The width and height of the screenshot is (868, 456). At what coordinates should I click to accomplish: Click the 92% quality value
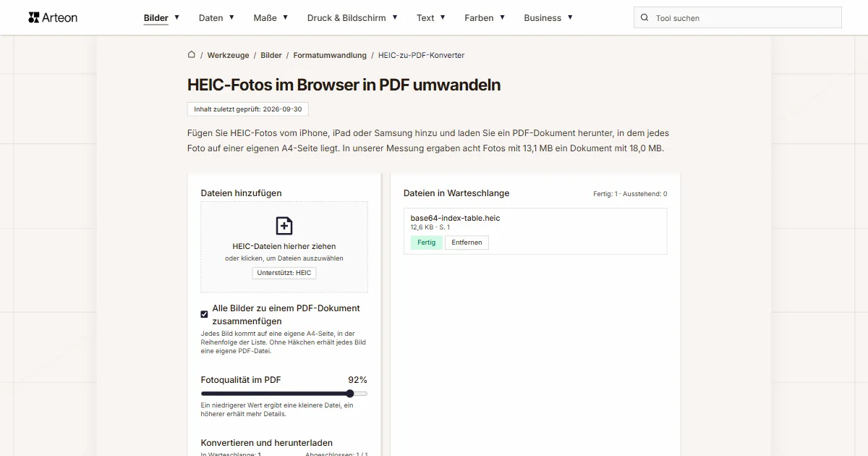pos(357,380)
